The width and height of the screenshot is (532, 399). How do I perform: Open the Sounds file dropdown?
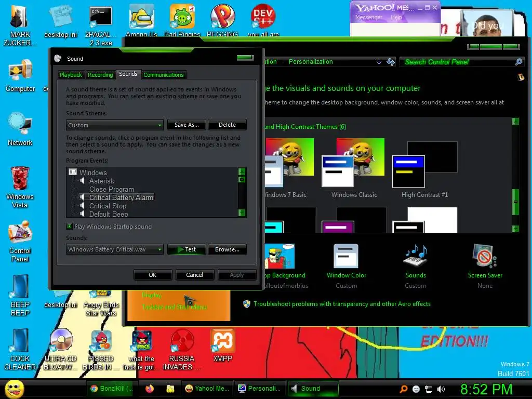pyautogui.click(x=115, y=249)
